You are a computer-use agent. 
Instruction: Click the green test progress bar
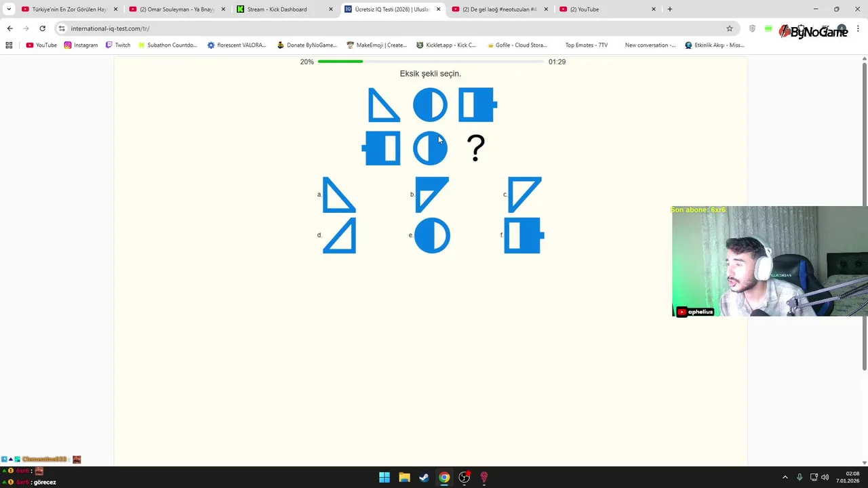pyautogui.click(x=431, y=62)
